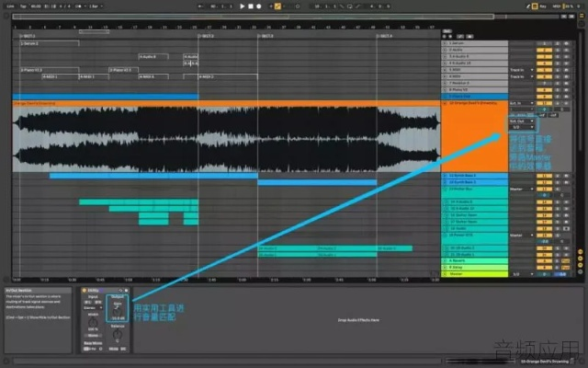Click the Tap tempo button

23,6
